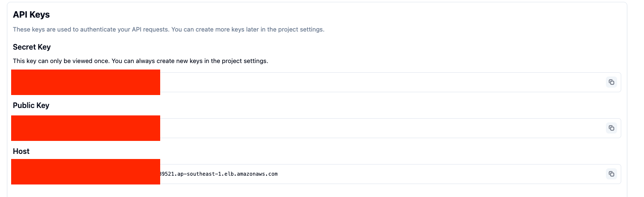Click the "Host" label
The height and width of the screenshot is (197, 644).
(21, 151)
